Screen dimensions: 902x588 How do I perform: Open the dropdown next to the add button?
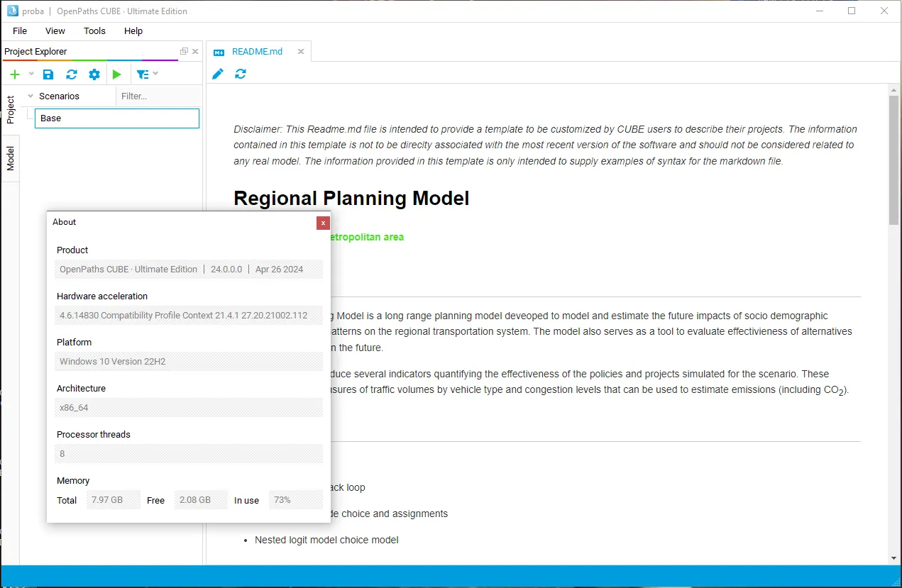[31, 74]
